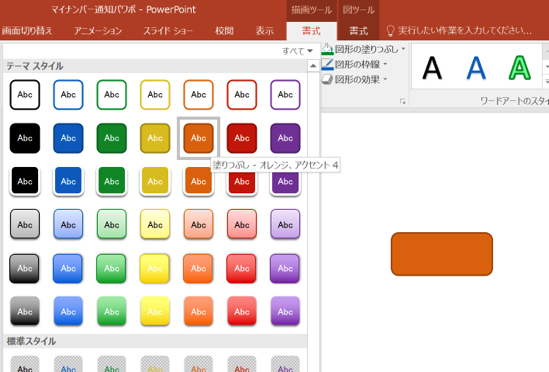Open the すべて filter dropdown
Viewport: 549px width, 372px height.
[x=297, y=51]
